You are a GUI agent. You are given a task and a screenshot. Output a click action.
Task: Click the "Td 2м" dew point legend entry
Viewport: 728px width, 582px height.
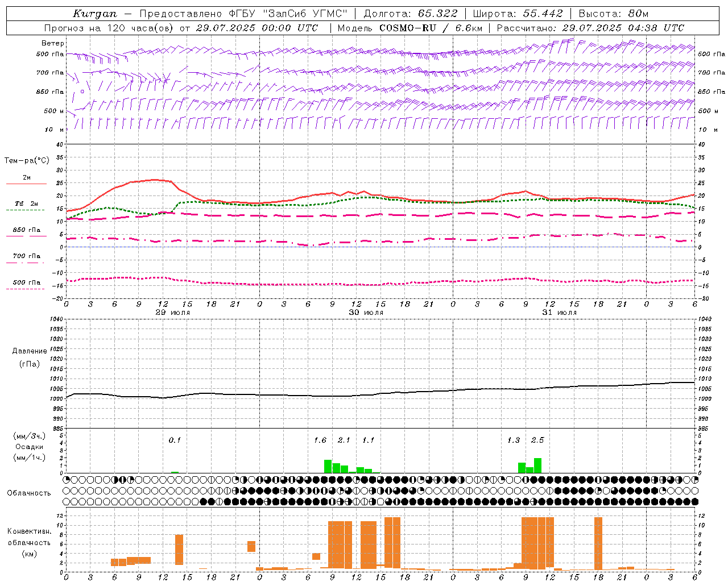26,203
